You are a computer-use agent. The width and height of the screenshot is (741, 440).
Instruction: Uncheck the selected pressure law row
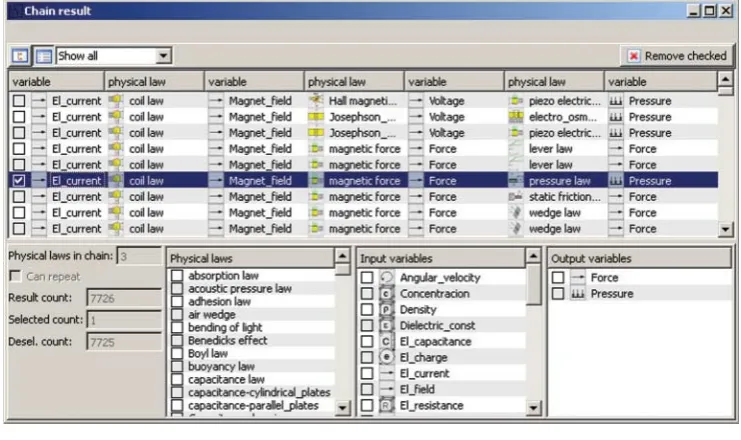coord(19,181)
